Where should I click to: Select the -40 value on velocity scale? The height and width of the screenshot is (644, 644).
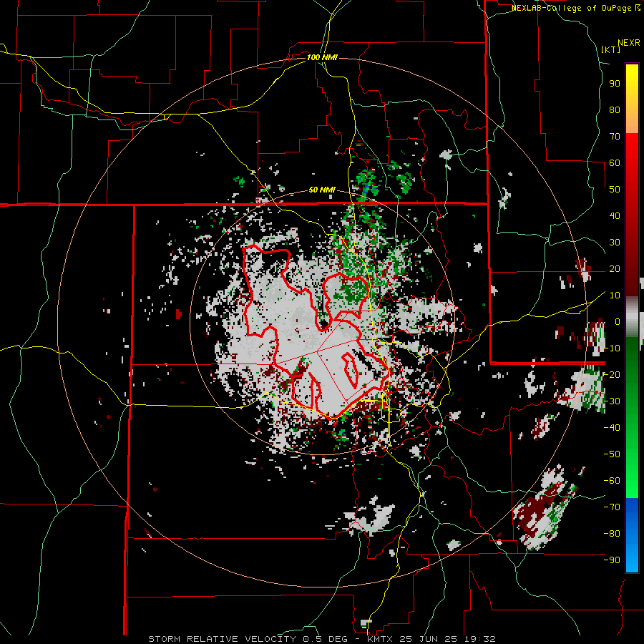[612, 428]
